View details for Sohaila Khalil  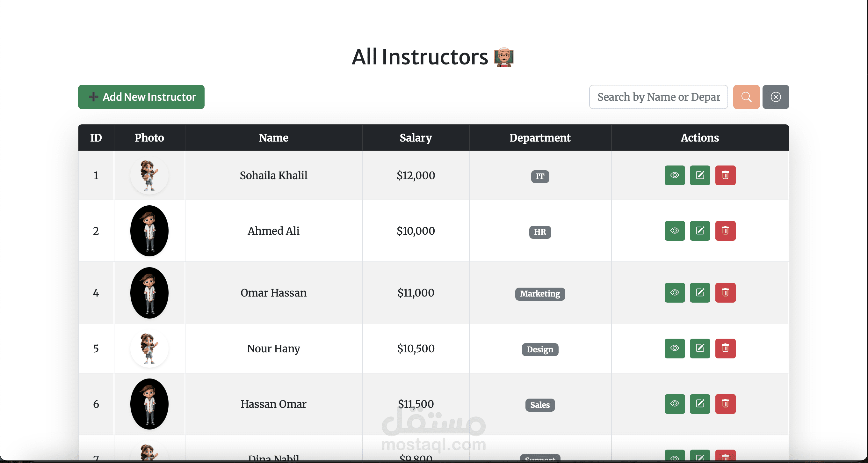674,175
